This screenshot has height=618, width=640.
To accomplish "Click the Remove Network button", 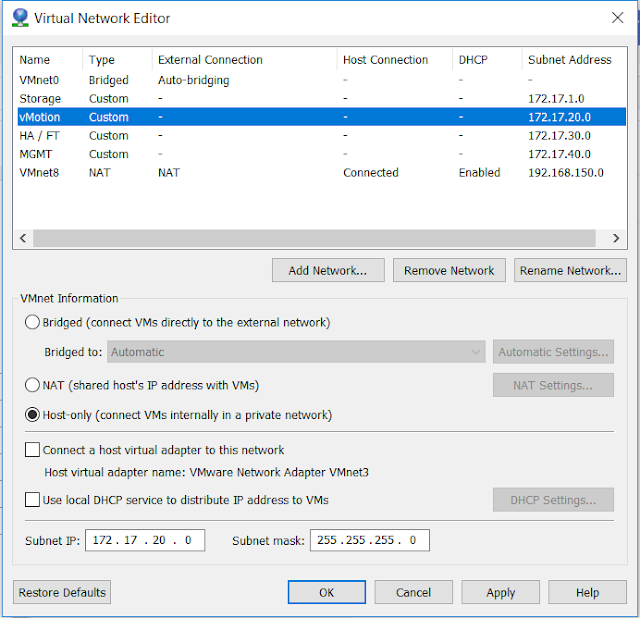I will tap(449, 270).
